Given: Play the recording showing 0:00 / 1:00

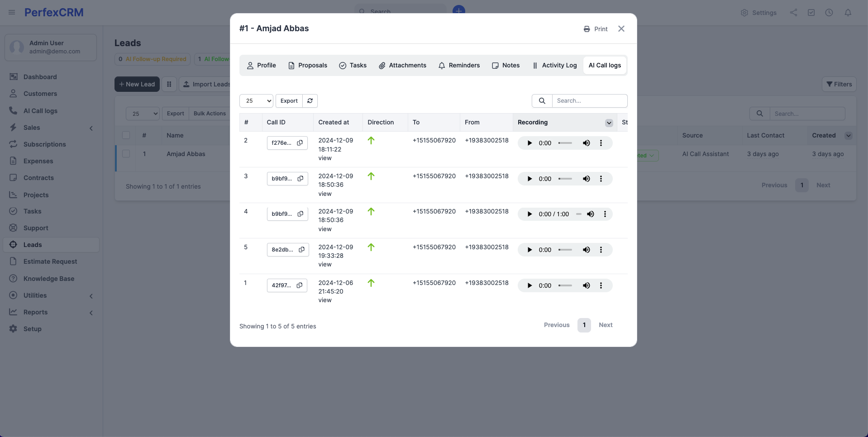Looking at the screenshot, I should tap(529, 214).
